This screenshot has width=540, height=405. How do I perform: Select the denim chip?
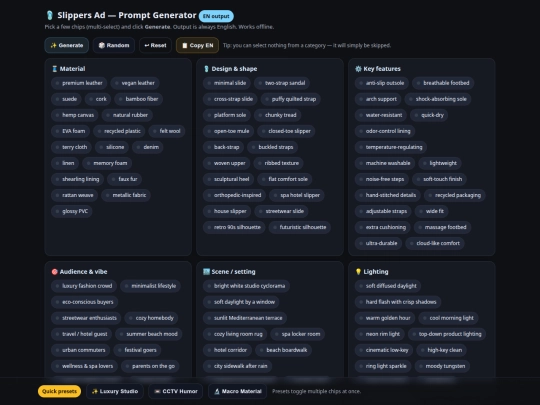pos(148,147)
